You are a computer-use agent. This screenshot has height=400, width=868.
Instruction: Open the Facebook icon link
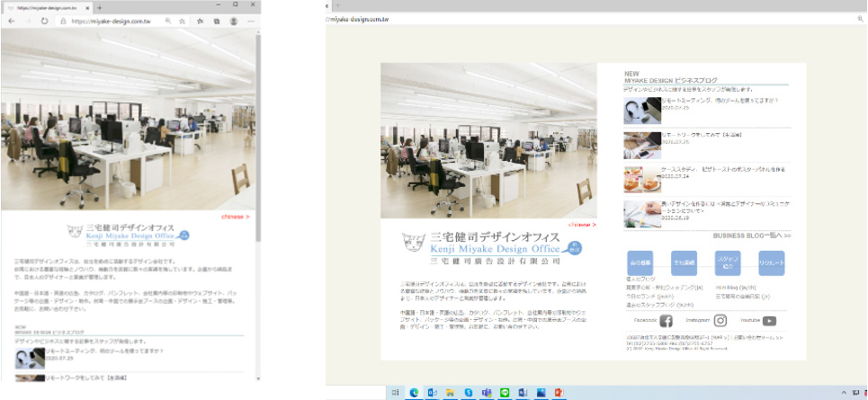666,321
